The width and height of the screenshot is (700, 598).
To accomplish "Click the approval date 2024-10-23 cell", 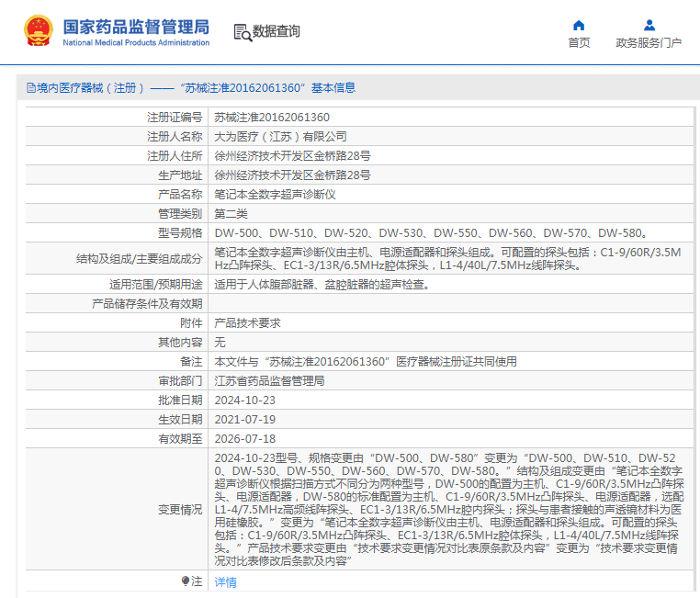I will pyautogui.click(x=244, y=401).
